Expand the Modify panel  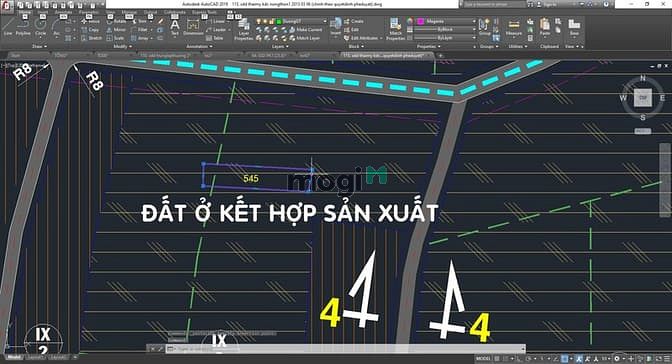(123, 46)
